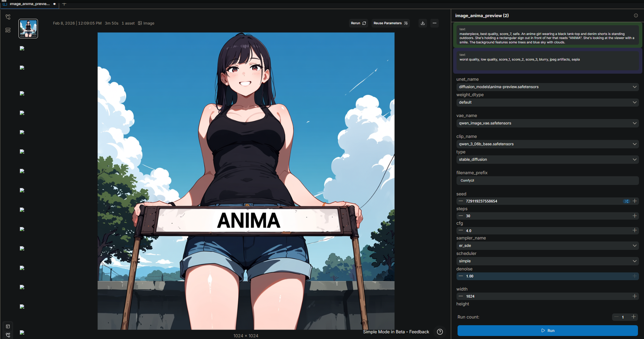Expand the weight_dtype dropdown set to default
Screen dimensions: 644x339
tap(547, 102)
